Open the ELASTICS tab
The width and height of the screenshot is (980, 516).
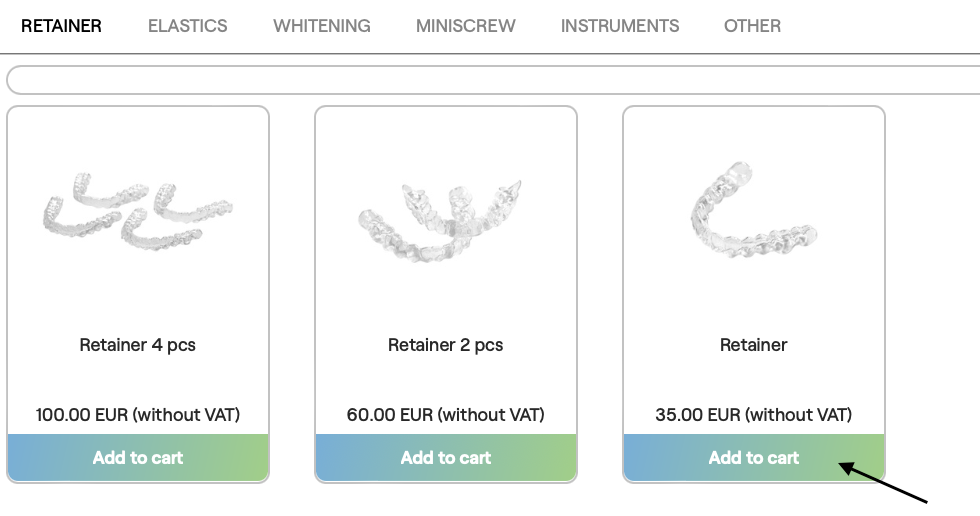(188, 26)
